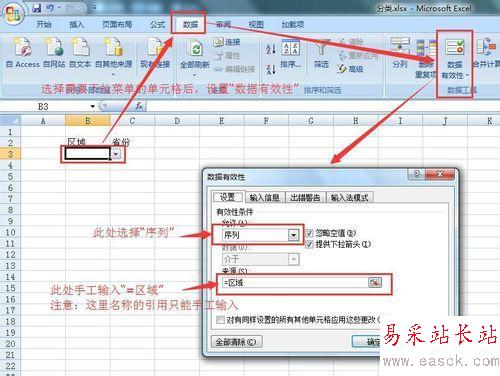This screenshot has height=376, width=500.
Task: Select column B header
Action: click(88, 121)
